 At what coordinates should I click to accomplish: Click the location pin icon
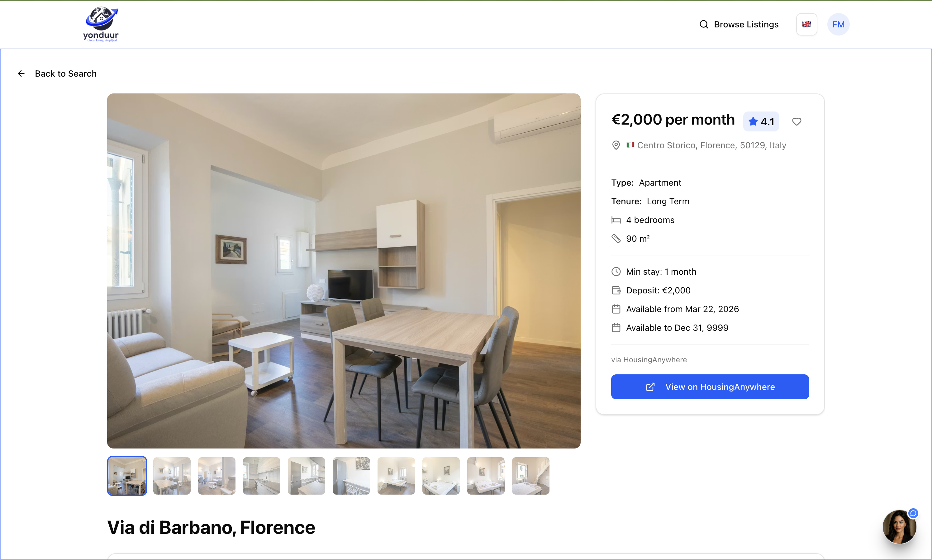pyautogui.click(x=616, y=145)
